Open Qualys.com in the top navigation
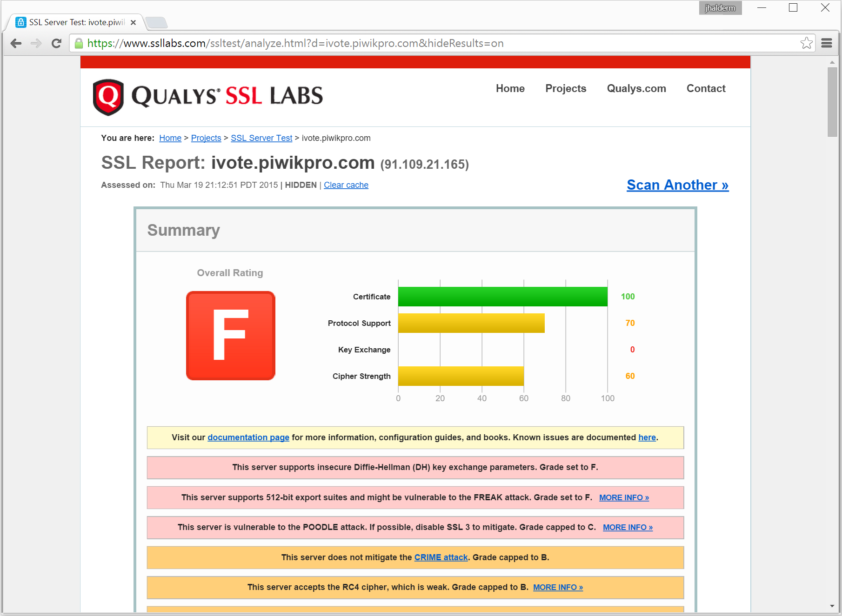Image resolution: width=842 pixels, height=616 pixels. [x=636, y=88]
